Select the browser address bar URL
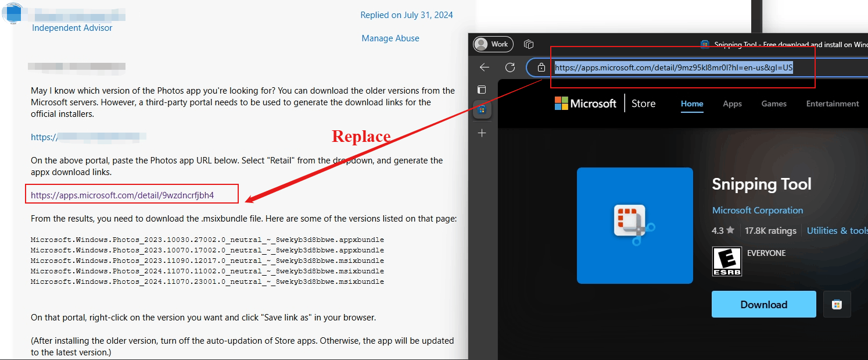868x360 pixels. point(674,67)
